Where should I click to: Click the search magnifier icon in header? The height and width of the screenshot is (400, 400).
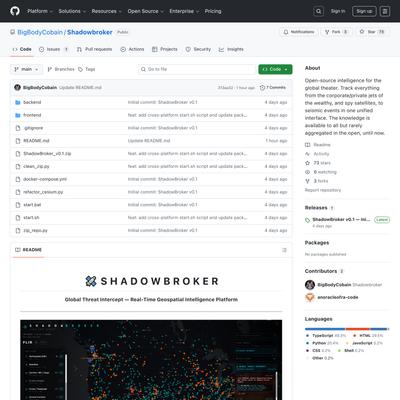[319, 11]
